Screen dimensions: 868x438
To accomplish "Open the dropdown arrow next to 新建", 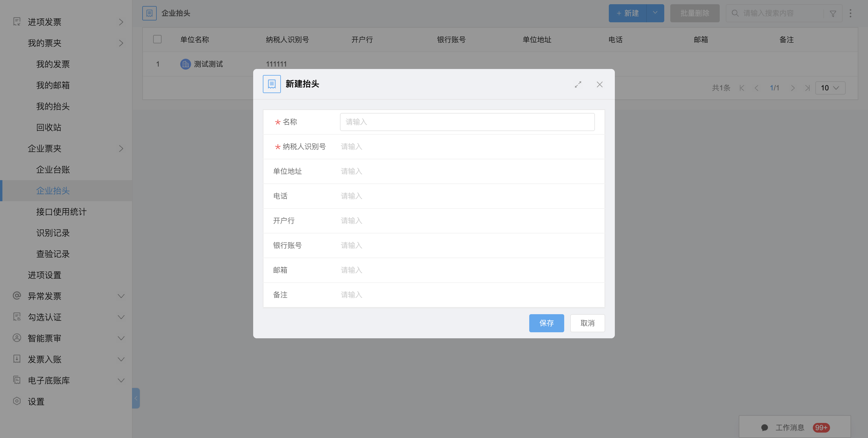I will [655, 13].
